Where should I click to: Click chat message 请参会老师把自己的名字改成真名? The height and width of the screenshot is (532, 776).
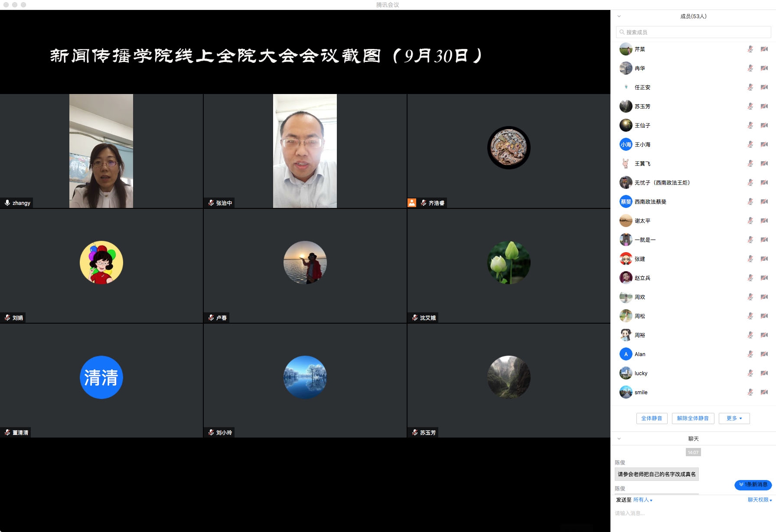click(657, 474)
